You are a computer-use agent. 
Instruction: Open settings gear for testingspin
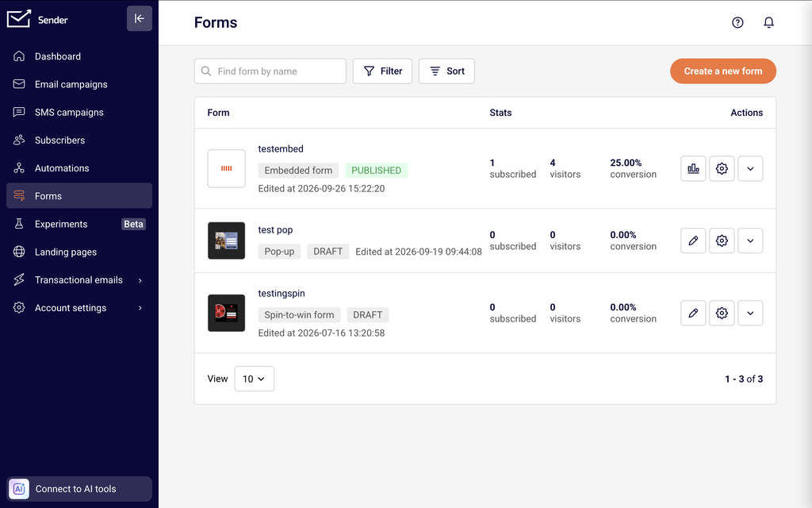pyautogui.click(x=722, y=313)
